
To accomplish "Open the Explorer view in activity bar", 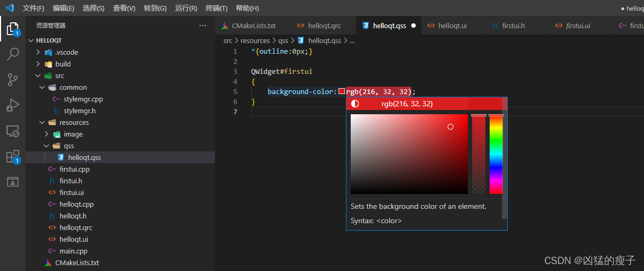I will (13, 29).
